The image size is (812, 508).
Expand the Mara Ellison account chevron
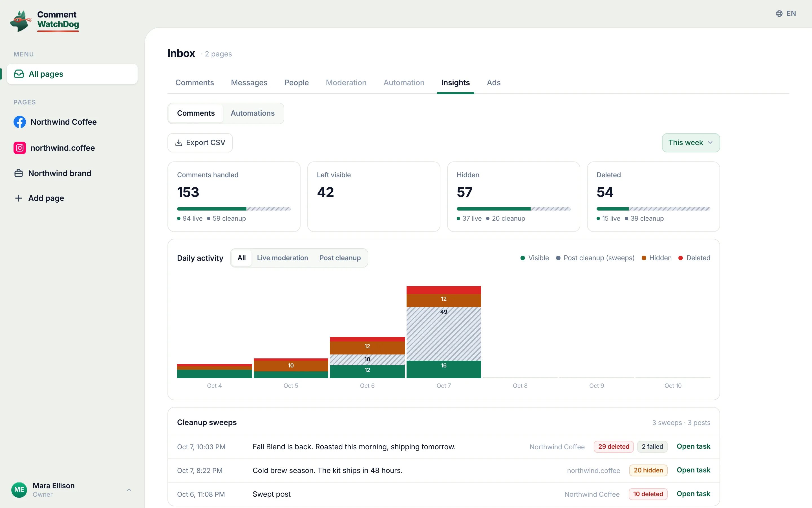[x=129, y=490]
